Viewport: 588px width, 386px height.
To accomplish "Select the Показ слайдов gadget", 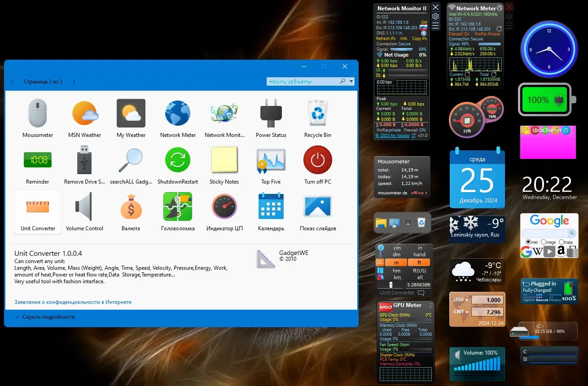I will pyautogui.click(x=318, y=206).
